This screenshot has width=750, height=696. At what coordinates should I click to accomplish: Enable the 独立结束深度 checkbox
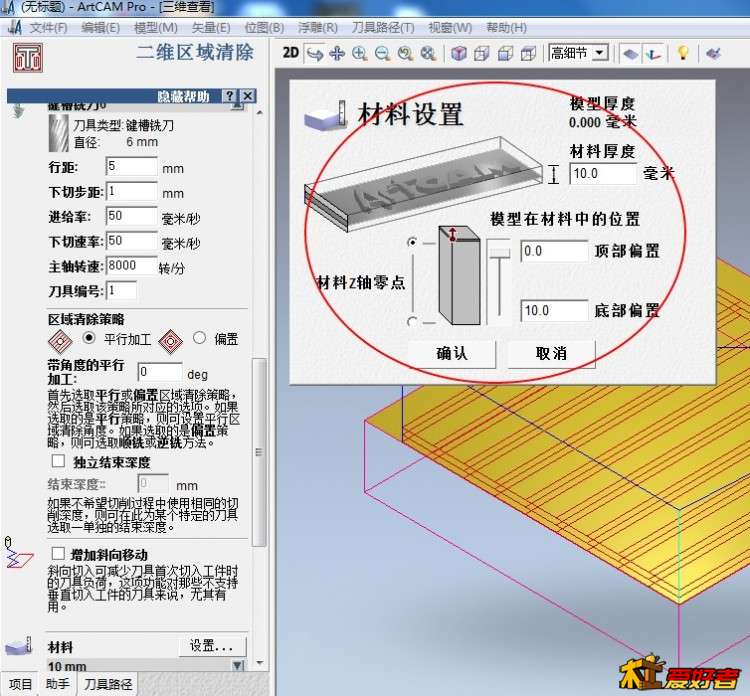click(58, 461)
